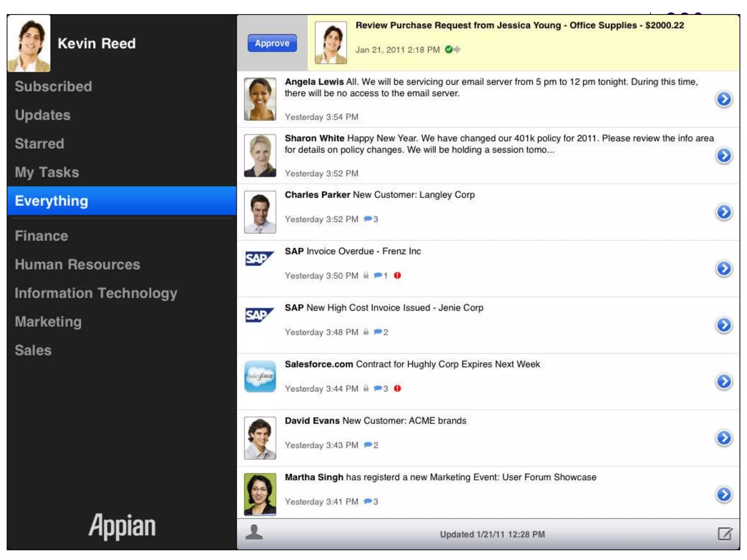Expand Sharon White's 401k policy post
Image resolution: width=747 pixels, height=560 pixels.
pos(724,156)
